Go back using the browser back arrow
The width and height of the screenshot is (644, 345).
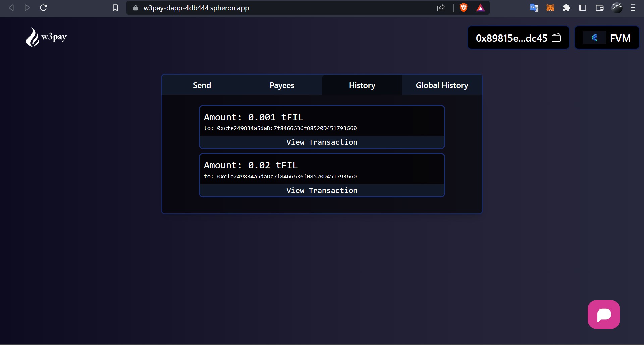click(x=11, y=8)
